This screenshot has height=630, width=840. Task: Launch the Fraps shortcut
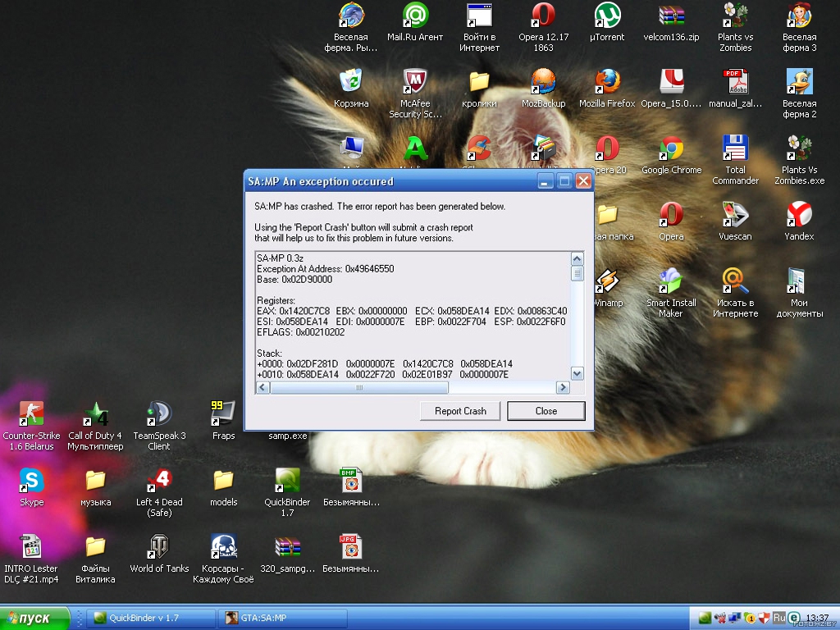(x=223, y=421)
